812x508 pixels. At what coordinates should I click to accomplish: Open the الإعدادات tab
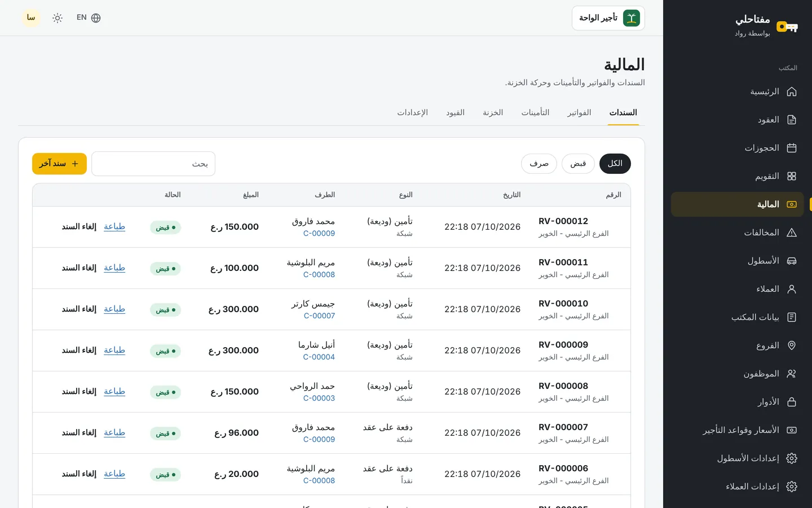[412, 113]
